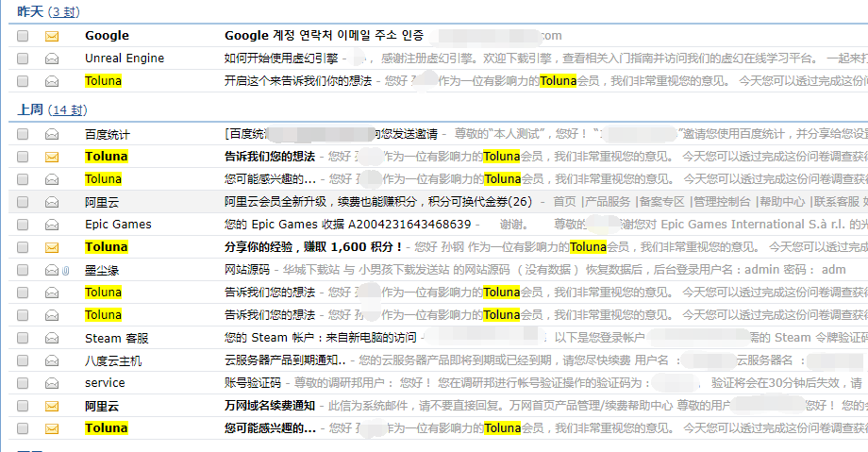Click the paperclip attachment icon beside 墨尘缘

pyautogui.click(x=66, y=270)
